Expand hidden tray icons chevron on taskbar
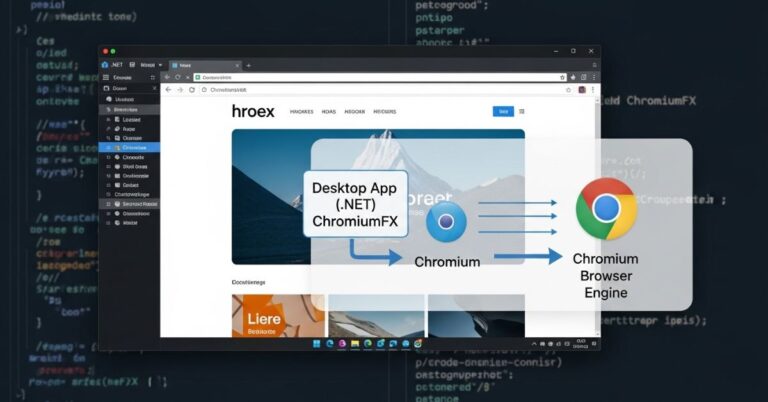The width and height of the screenshot is (768, 402). tap(534, 344)
